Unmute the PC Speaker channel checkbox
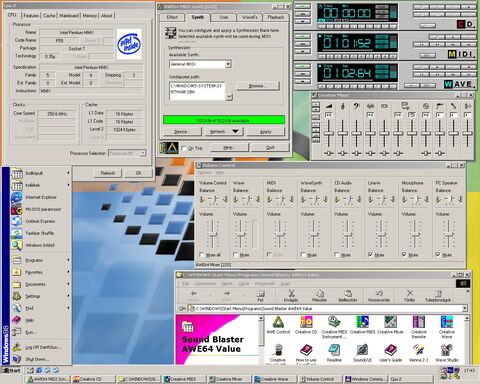This screenshot has width=480, height=384. (x=438, y=255)
